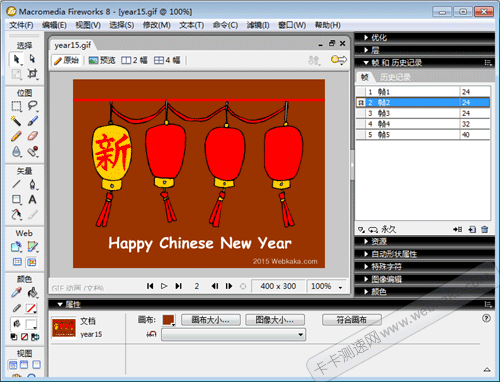
Task: Select the Text tool
Action: point(32,199)
